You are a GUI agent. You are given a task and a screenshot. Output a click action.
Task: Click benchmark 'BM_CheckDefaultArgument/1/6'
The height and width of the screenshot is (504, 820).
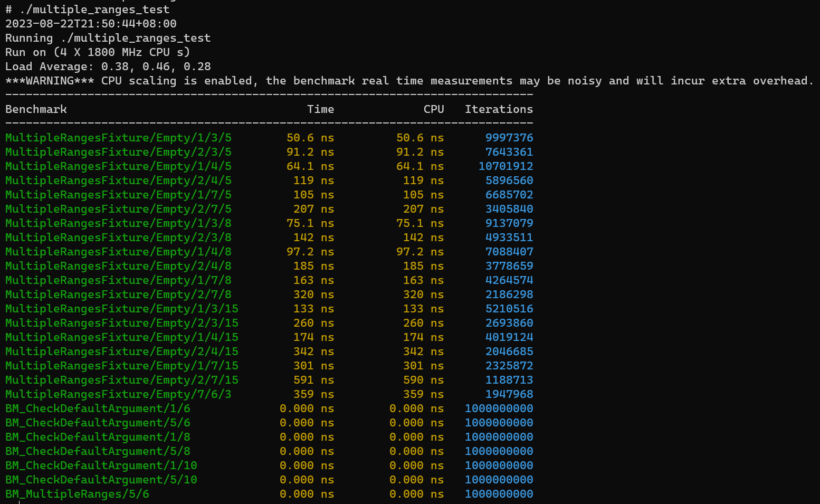(x=98, y=408)
